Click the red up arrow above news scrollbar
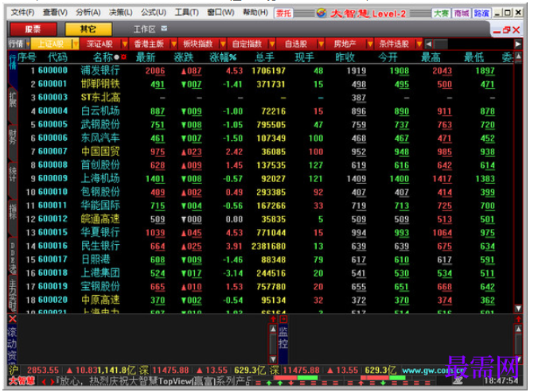This screenshot has width=534, height=392. coord(273,319)
